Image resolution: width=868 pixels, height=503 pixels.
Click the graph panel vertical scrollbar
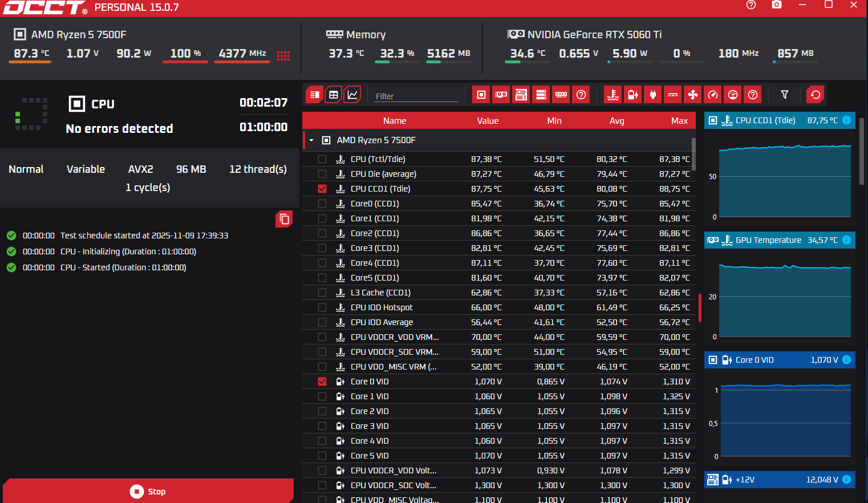(861, 151)
